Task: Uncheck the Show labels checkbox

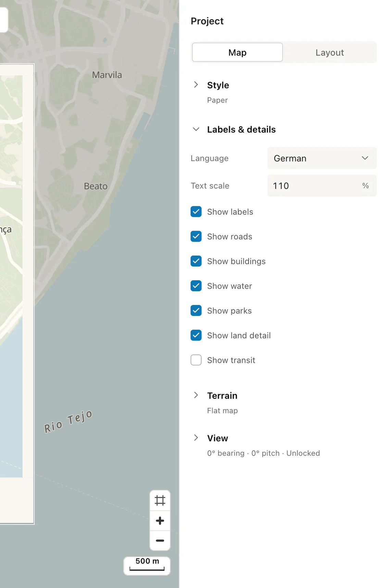Action: coord(196,212)
